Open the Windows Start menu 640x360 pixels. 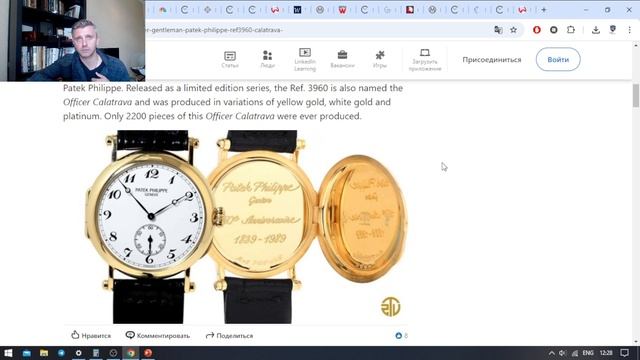(x=8, y=353)
